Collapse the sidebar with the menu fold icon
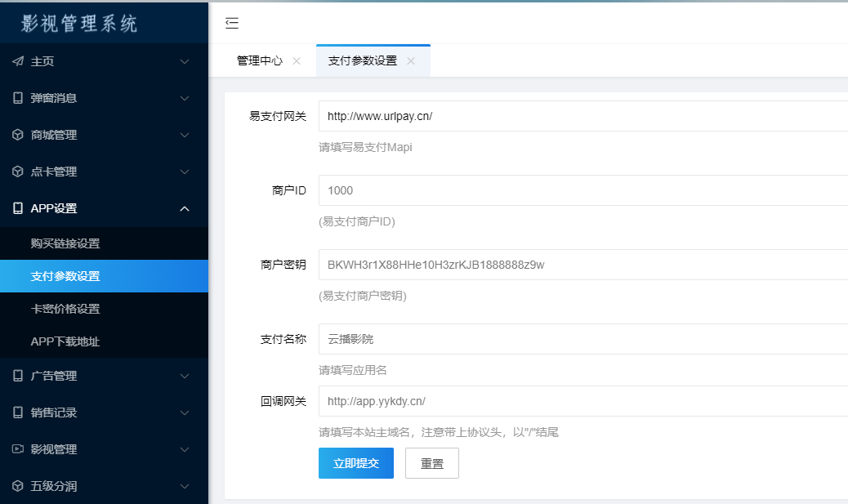The height and width of the screenshot is (504, 848). 232,23
